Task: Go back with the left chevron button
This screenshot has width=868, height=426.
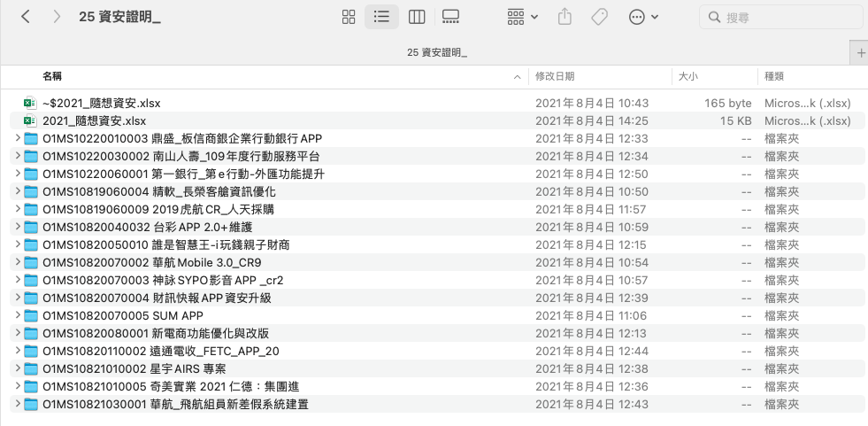Action: pyautogui.click(x=25, y=17)
